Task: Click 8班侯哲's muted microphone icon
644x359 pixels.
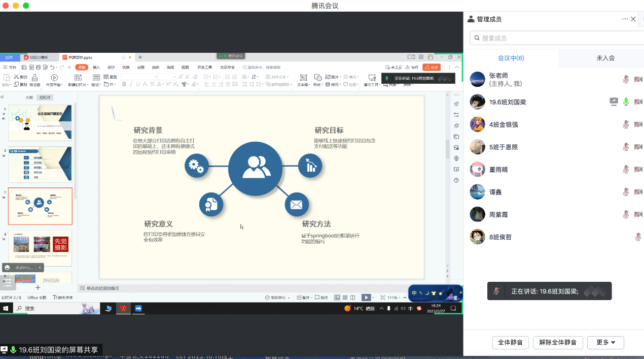Action: click(x=638, y=237)
